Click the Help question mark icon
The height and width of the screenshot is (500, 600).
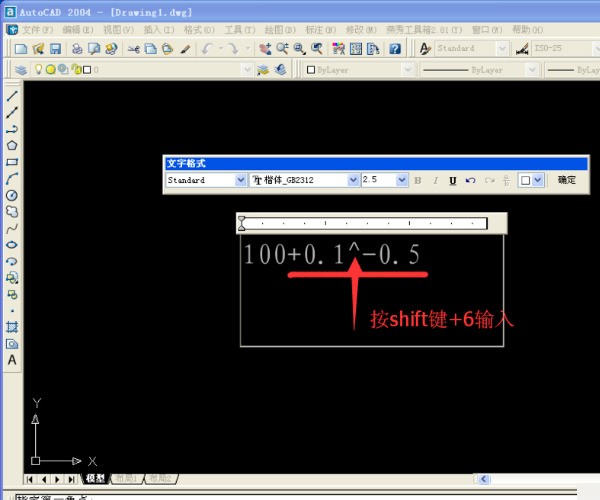[395, 48]
